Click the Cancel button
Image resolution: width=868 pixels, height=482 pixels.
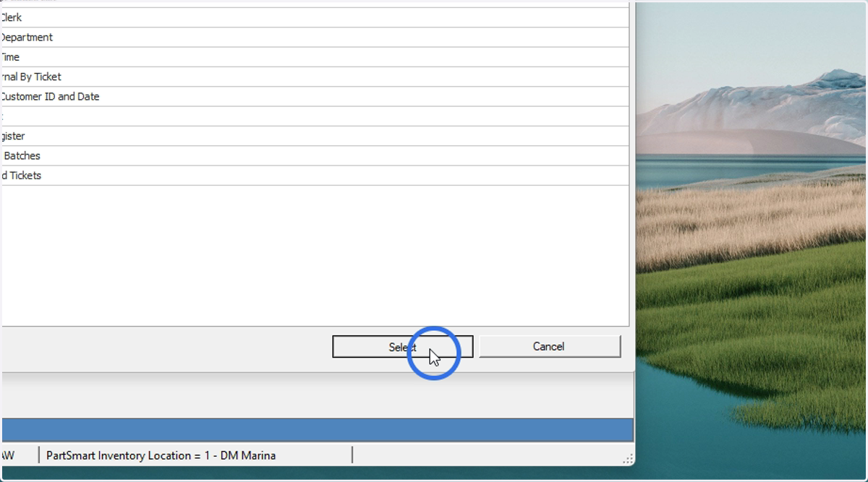click(x=549, y=347)
